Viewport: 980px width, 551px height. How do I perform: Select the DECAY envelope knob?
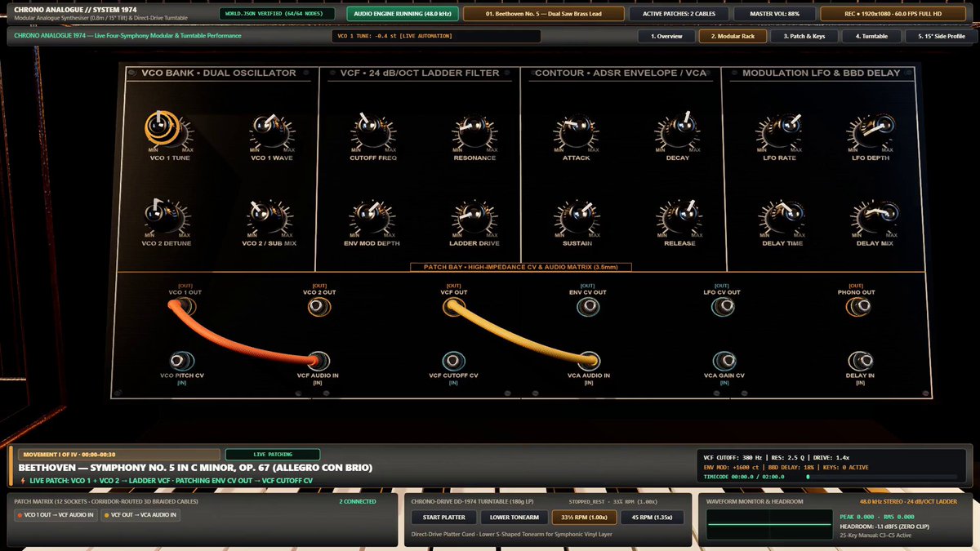(x=678, y=130)
